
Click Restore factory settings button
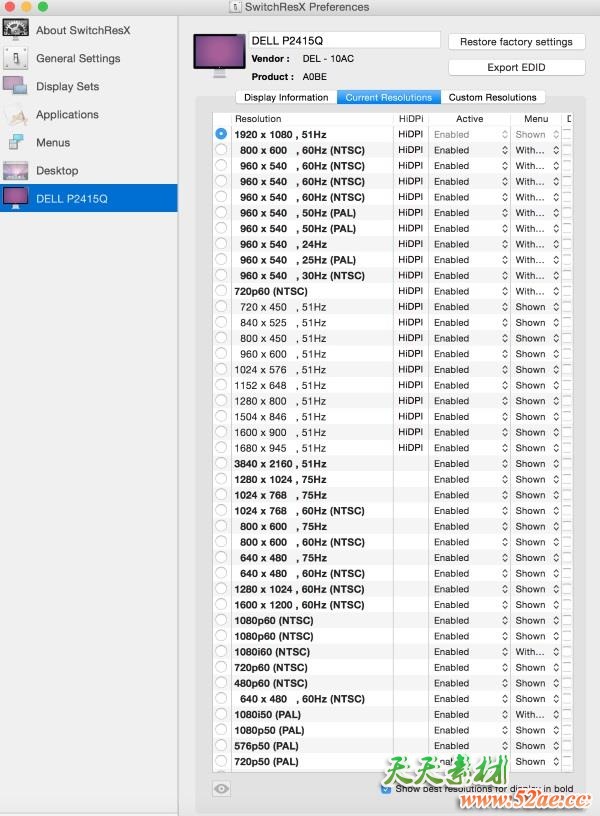[516, 42]
